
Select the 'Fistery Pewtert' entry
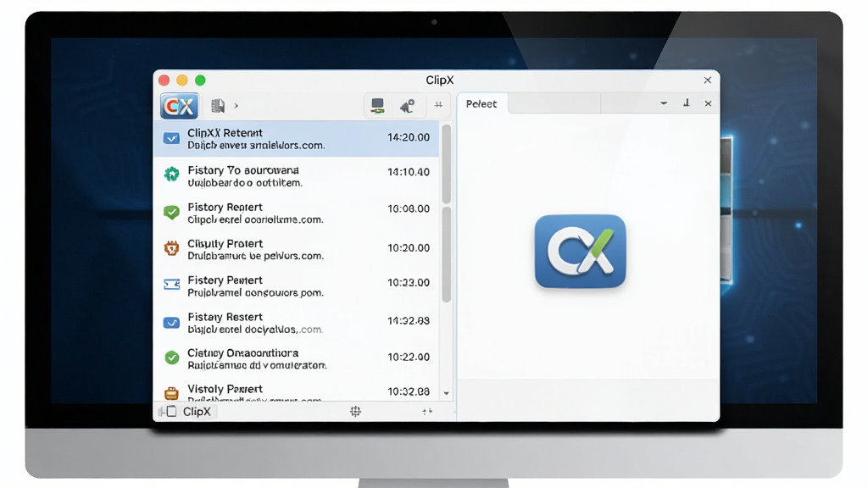click(x=296, y=286)
